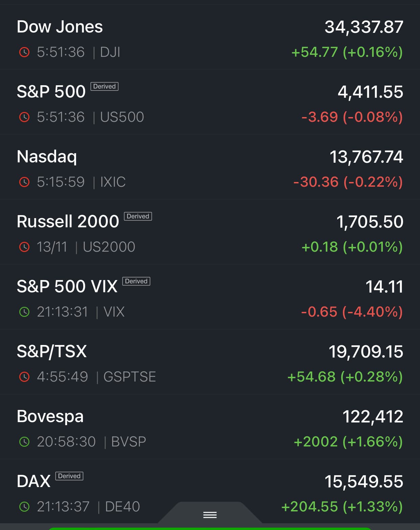Expand the bottom drawer handle
Image resolution: width=420 pixels, height=530 pixels.
(210, 515)
